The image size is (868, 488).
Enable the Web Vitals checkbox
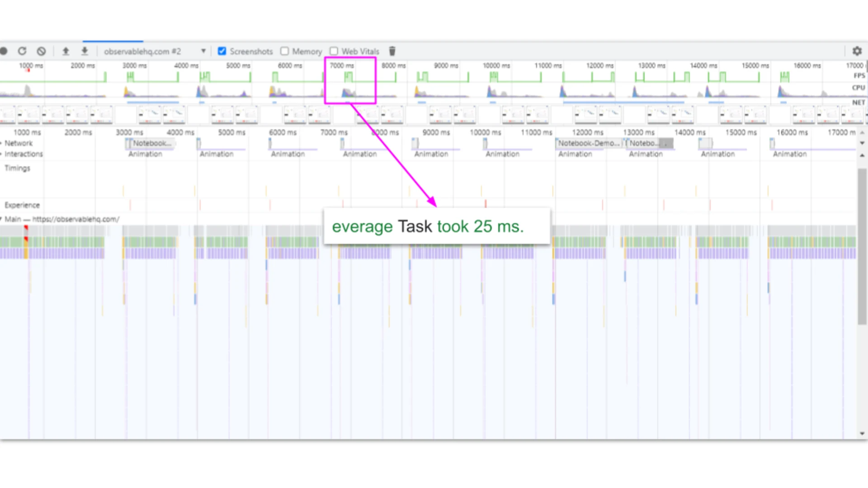[x=334, y=51]
